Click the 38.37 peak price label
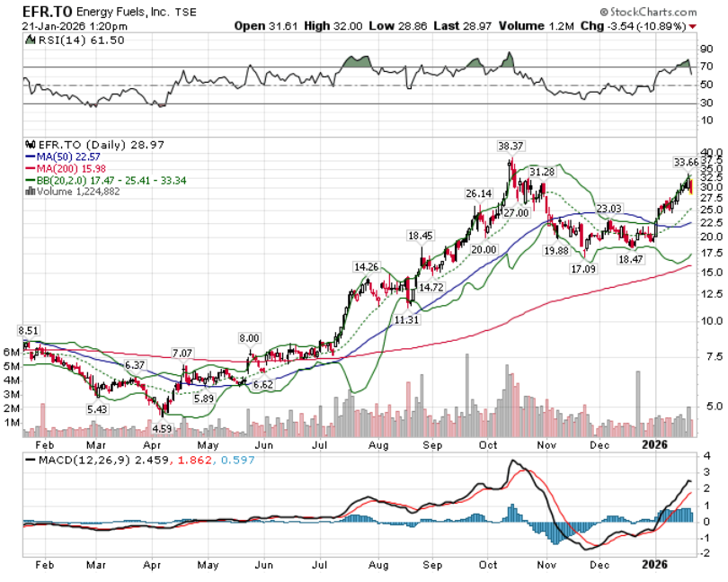The height and width of the screenshot is (582, 728). 510,146
